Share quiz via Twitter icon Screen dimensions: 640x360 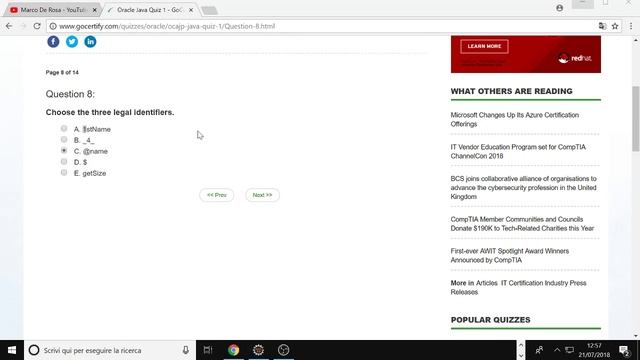(72, 42)
